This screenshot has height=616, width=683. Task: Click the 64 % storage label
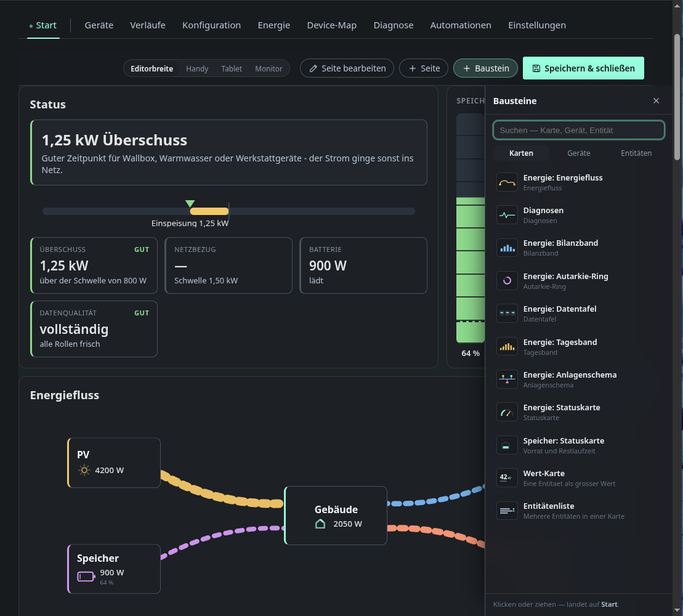471,354
